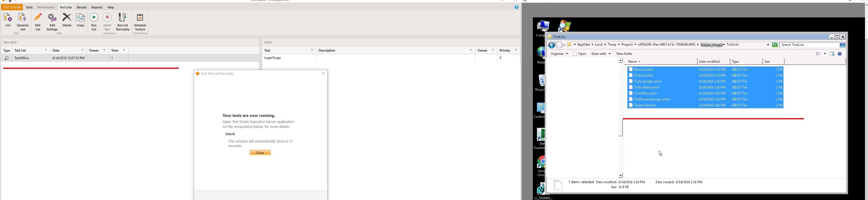Toggle the Explorer preview pane icon
868x200 pixels.
(x=832, y=54)
